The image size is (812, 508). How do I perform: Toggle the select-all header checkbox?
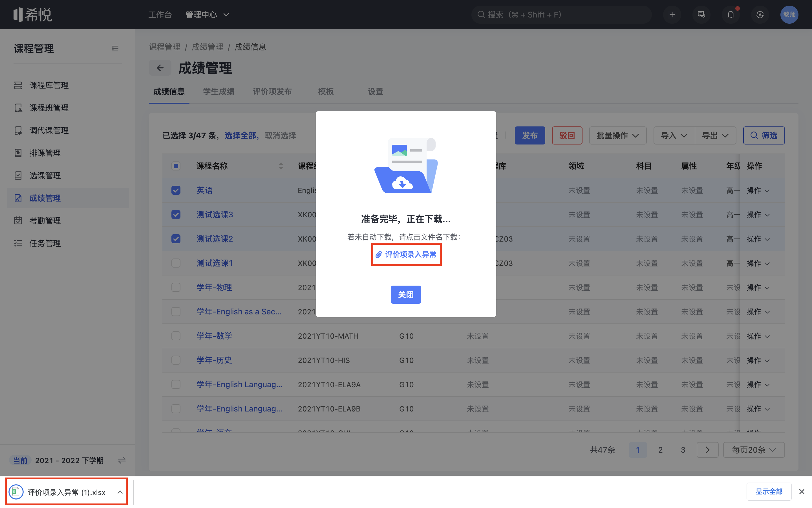pyautogui.click(x=176, y=166)
